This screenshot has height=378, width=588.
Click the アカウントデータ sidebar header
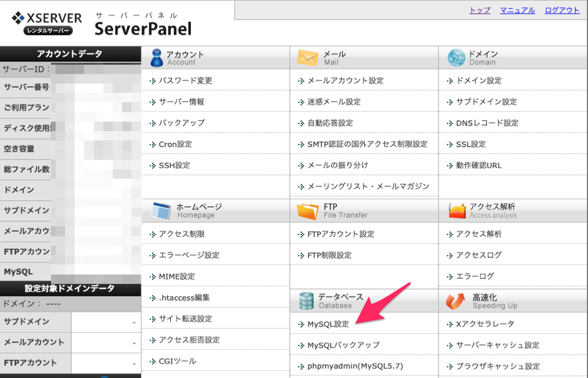[x=70, y=54]
